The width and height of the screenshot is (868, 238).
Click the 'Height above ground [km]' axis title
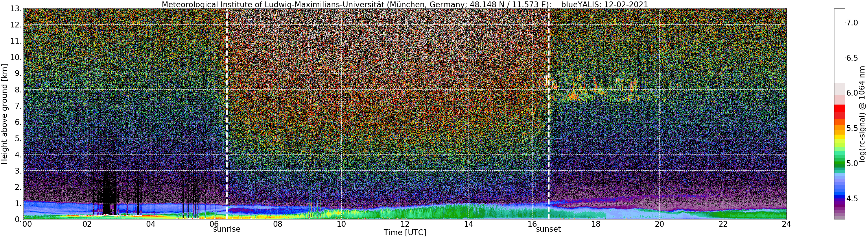[x=4, y=114]
